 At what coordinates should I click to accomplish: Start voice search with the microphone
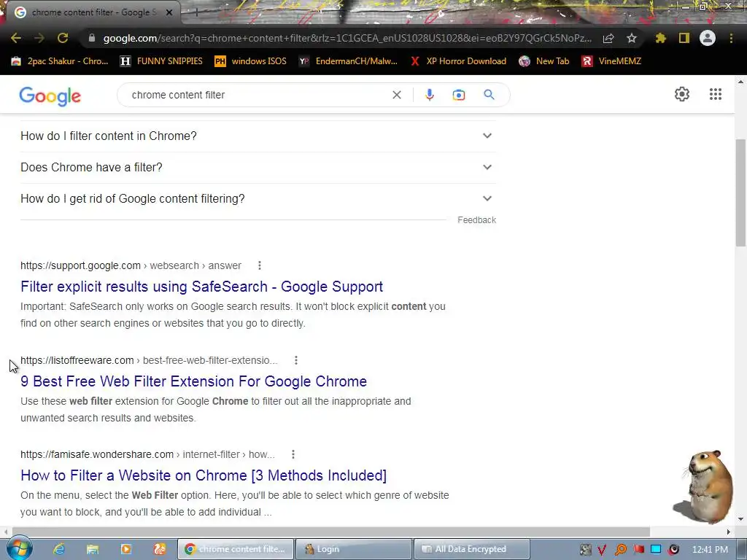pos(430,95)
